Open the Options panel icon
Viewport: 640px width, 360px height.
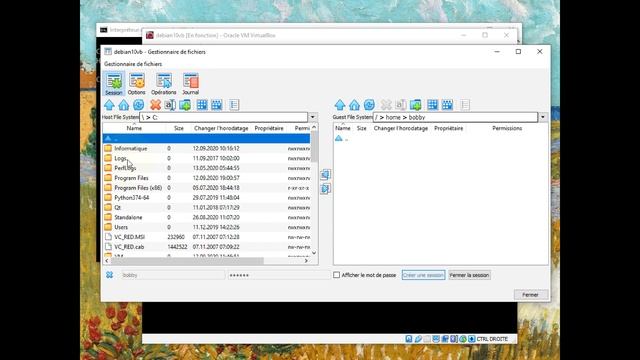click(136, 84)
